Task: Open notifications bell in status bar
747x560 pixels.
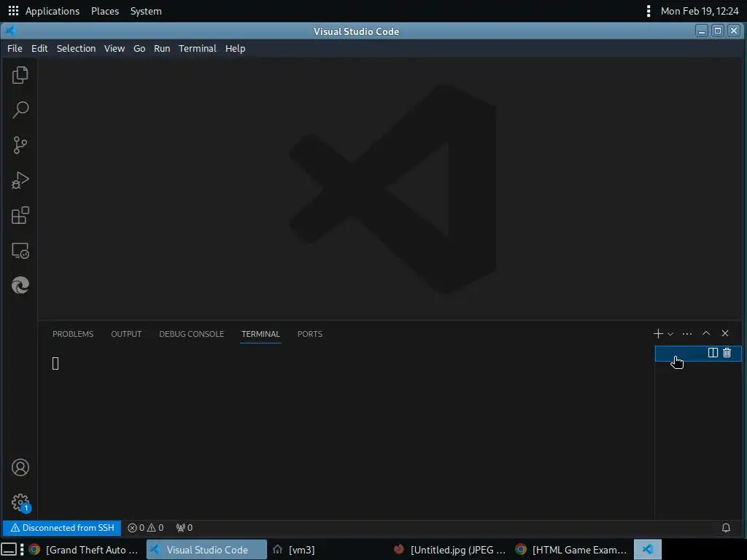Action: tap(726, 528)
